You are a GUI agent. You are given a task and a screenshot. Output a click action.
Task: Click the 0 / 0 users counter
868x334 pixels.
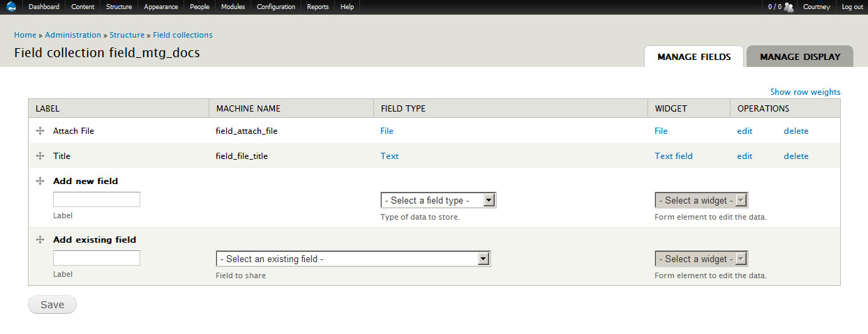click(x=775, y=7)
